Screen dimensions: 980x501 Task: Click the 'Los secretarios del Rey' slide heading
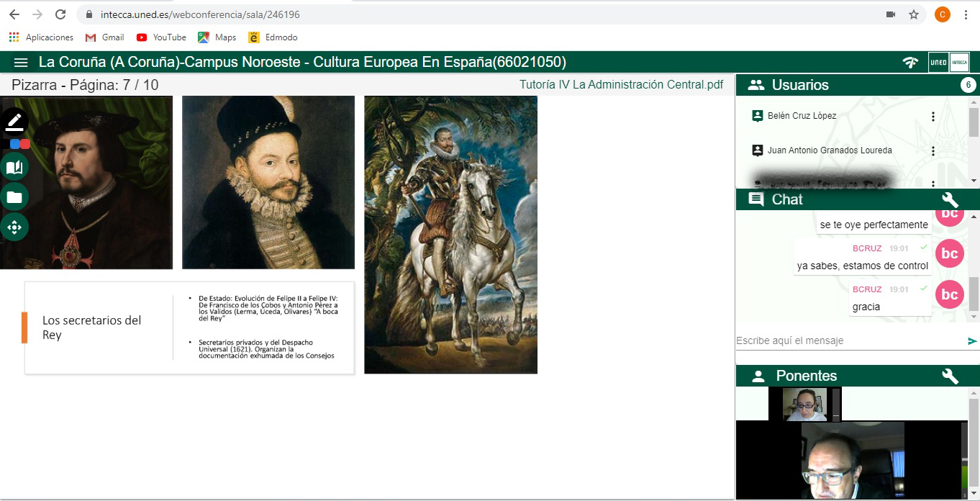[x=91, y=328]
